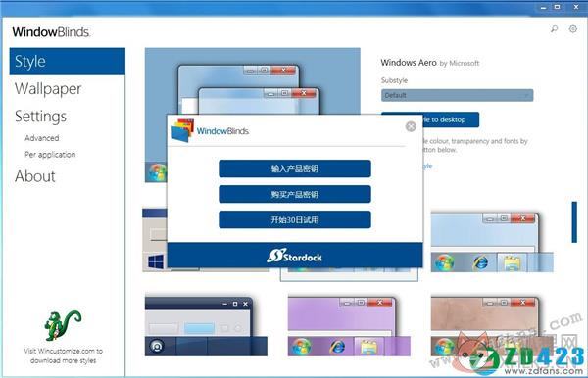The height and width of the screenshot is (378, 588).
Task: Click 购买产品密钥 button
Action: point(295,194)
